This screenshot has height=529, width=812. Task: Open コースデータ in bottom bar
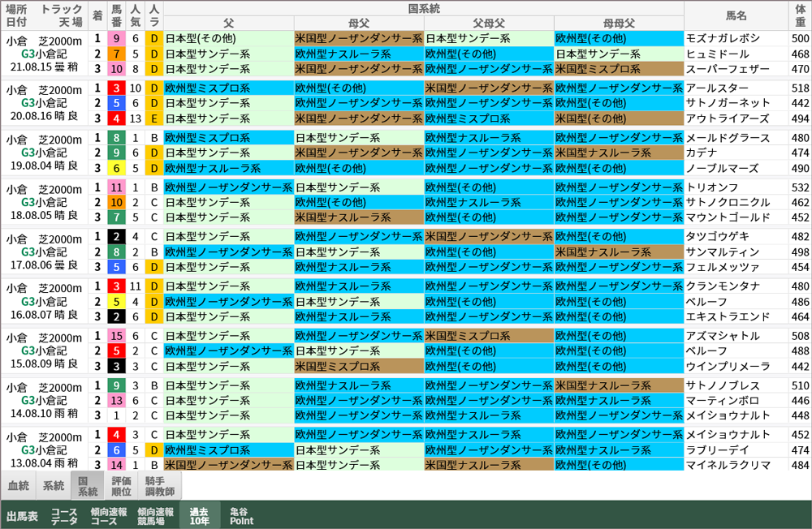click(64, 515)
